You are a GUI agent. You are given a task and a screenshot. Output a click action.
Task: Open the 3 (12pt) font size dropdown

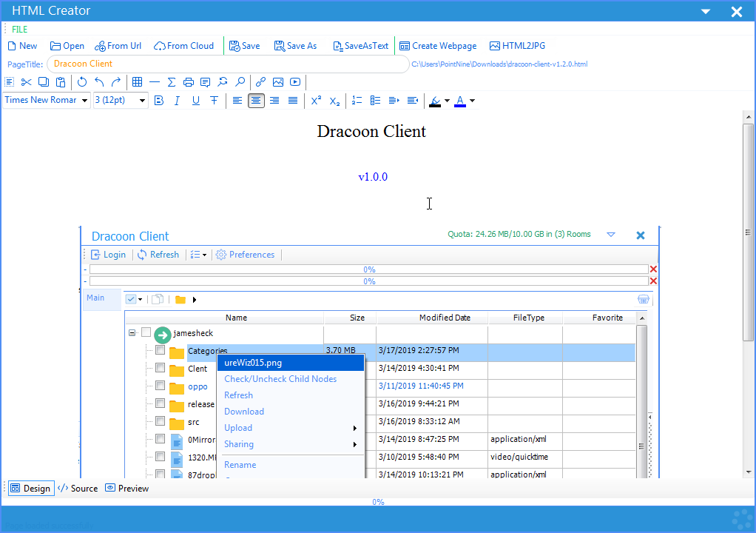[142, 101]
